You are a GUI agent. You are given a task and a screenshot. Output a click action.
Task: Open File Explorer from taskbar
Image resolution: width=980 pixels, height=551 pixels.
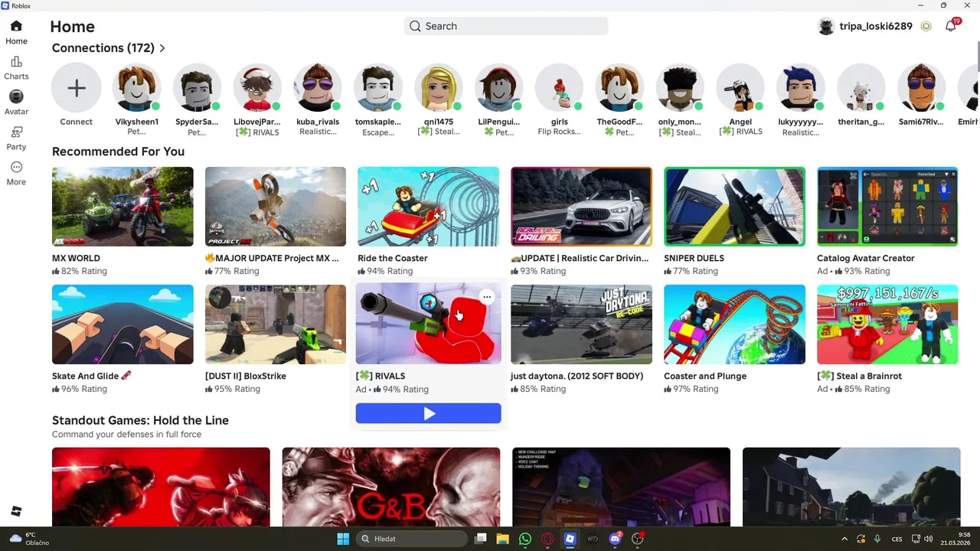(503, 539)
